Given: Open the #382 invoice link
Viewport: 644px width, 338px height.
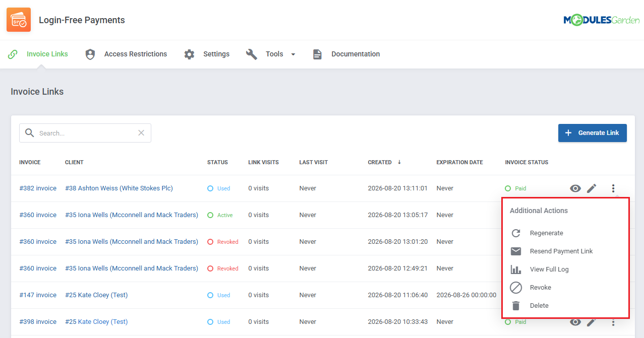Looking at the screenshot, I should pyautogui.click(x=38, y=188).
